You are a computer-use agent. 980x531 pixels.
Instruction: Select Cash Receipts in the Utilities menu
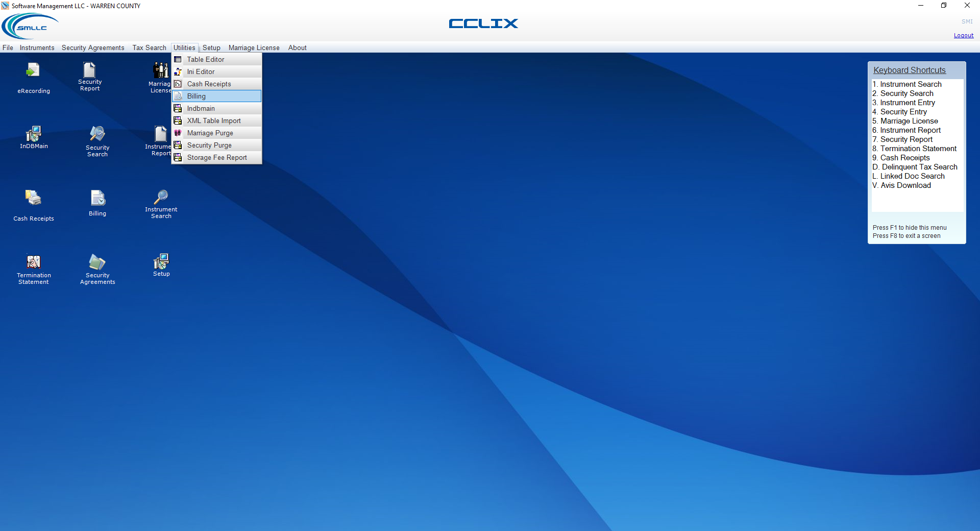pyautogui.click(x=217, y=84)
